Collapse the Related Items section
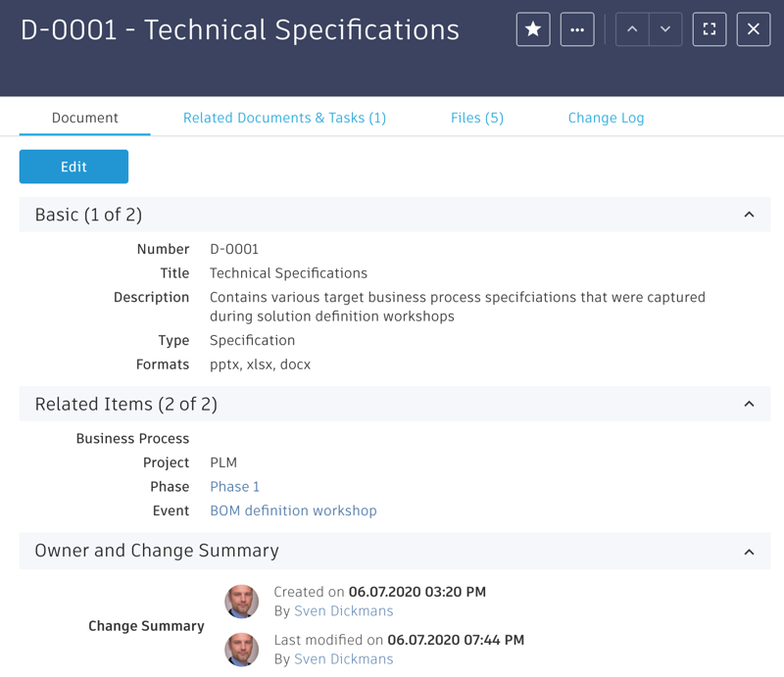The image size is (784, 677). pyautogui.click(x=749, y=404)
